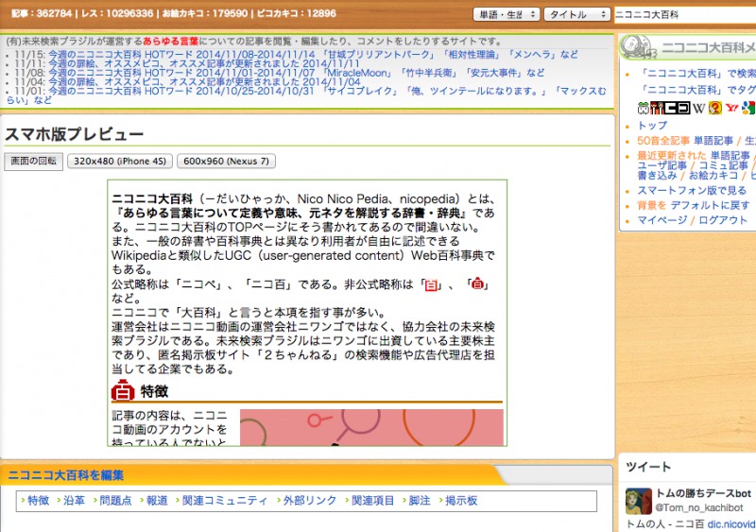756x532 pixels.
Task: Open the red あらゆる言葉 link
Action: (x=171, y=42)
